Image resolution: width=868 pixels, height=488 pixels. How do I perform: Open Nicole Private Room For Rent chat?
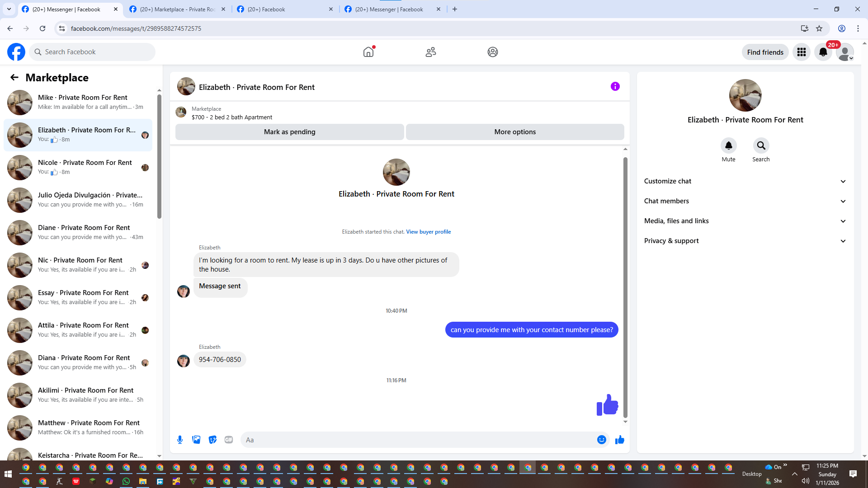click(x=78, y=168)
